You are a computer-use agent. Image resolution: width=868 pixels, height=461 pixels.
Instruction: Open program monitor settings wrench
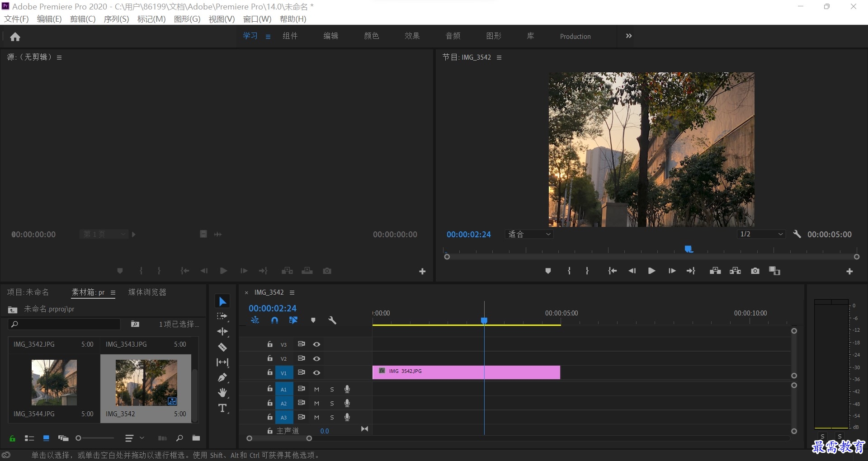click(797, 234)
